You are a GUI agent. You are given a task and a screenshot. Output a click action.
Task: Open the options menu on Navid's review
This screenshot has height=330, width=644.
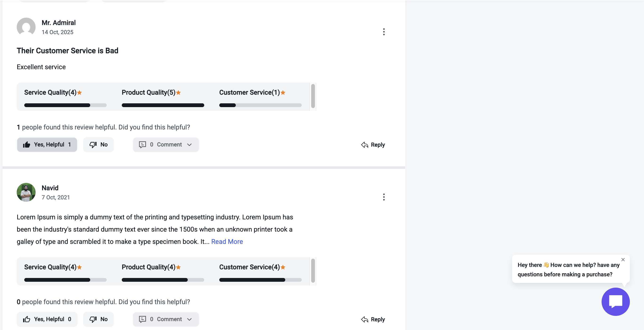(x=384, y=197)
